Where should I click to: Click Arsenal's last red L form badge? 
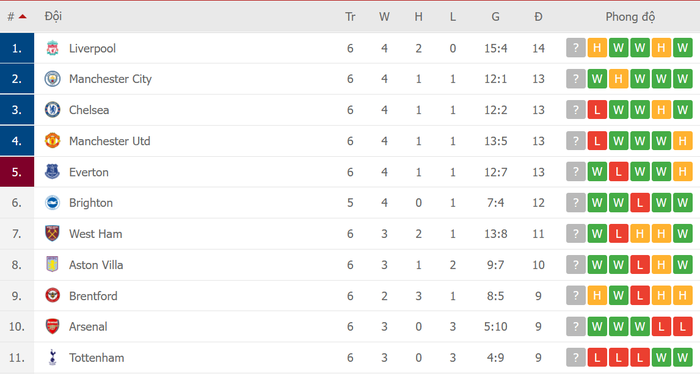(x=683, y=327)
